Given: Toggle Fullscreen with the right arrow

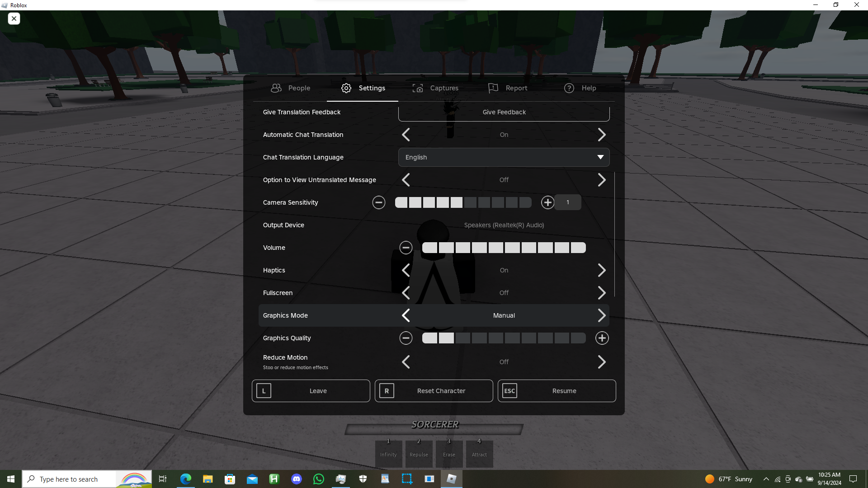Looking at the screenshot, I should (602, 293).
